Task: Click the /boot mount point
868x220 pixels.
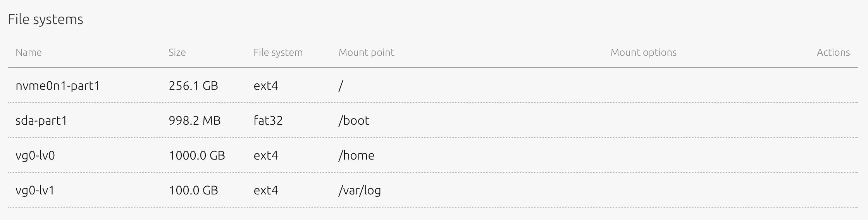Action: [x=354, y=120]
